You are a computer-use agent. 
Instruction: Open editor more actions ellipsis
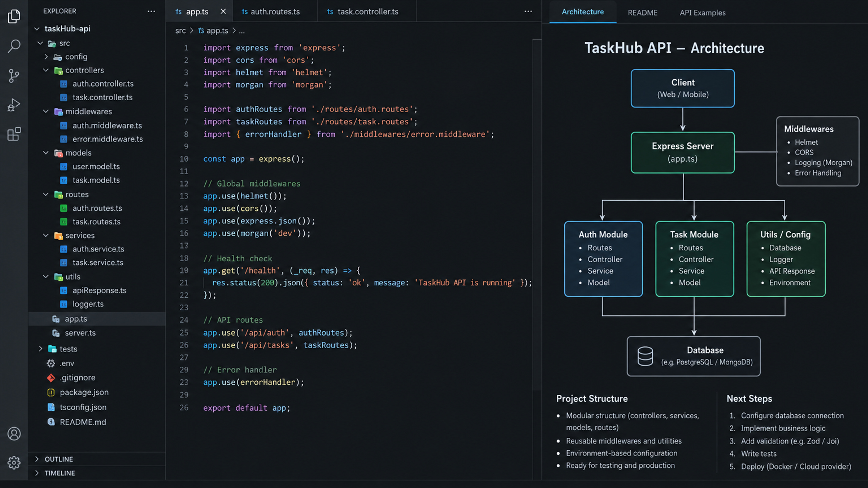[x=528, y=11]
